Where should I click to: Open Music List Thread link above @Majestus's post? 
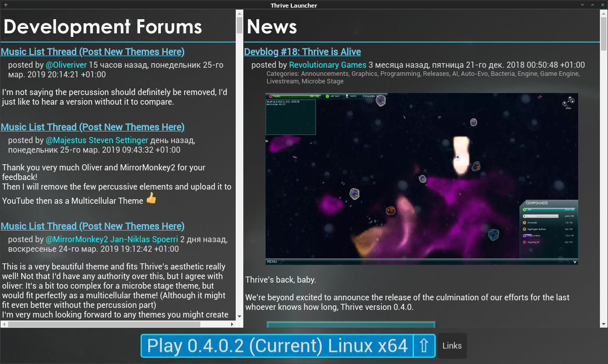click(x=93, y=127)
